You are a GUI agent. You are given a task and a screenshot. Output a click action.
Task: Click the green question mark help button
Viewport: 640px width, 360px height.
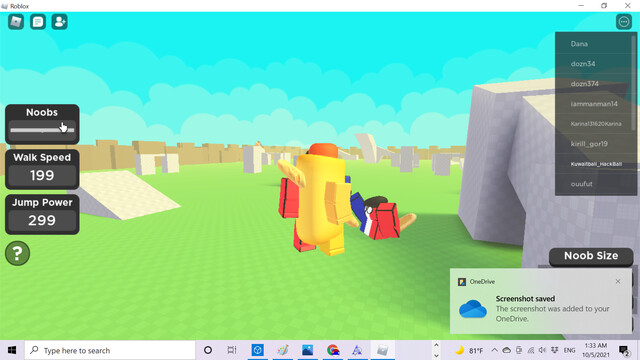[x=17, y=253]
